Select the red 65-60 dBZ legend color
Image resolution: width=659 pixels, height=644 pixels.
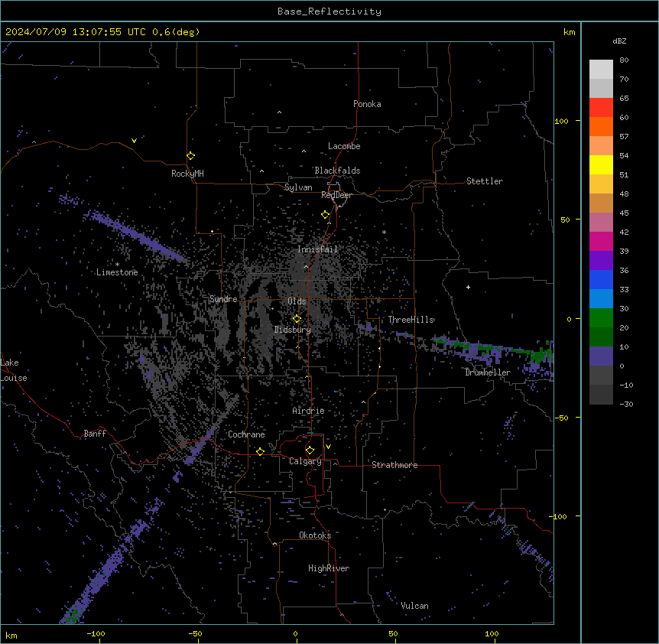601,108
